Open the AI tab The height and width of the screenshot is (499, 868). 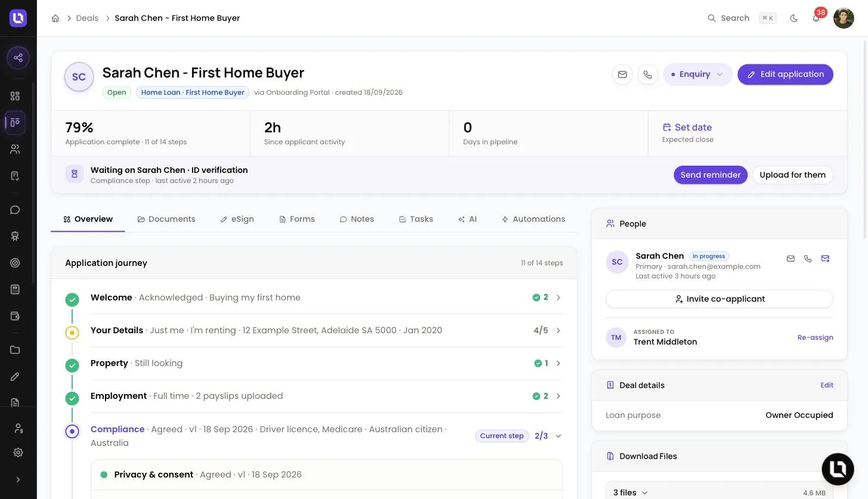pyautogui.click(x=467, y=219)
